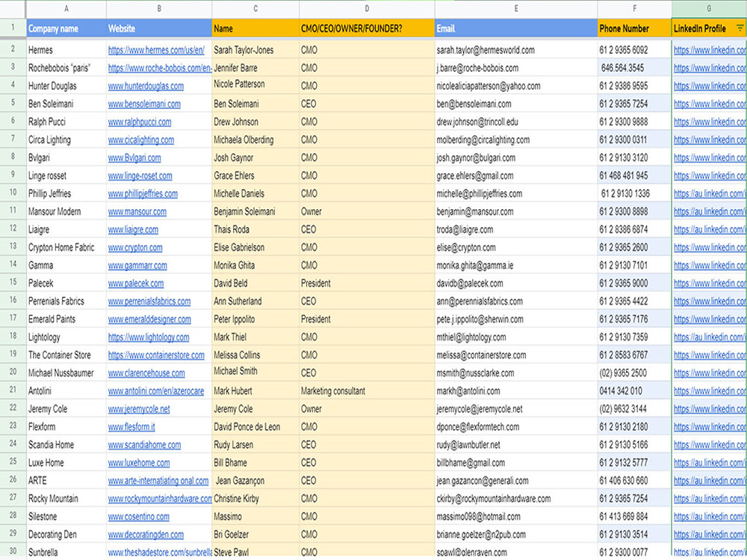Image resolution: width=747 pixels, height=560 pixels.
Task: Open the www.bensoleimani.com link
Action: [144, 104]
